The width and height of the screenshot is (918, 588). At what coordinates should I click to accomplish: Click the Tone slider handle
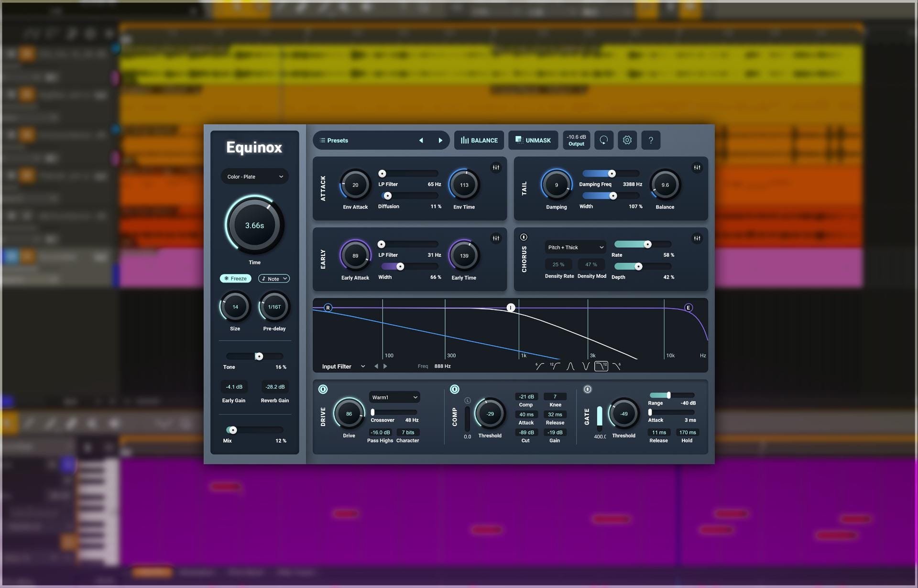[259, 356]
